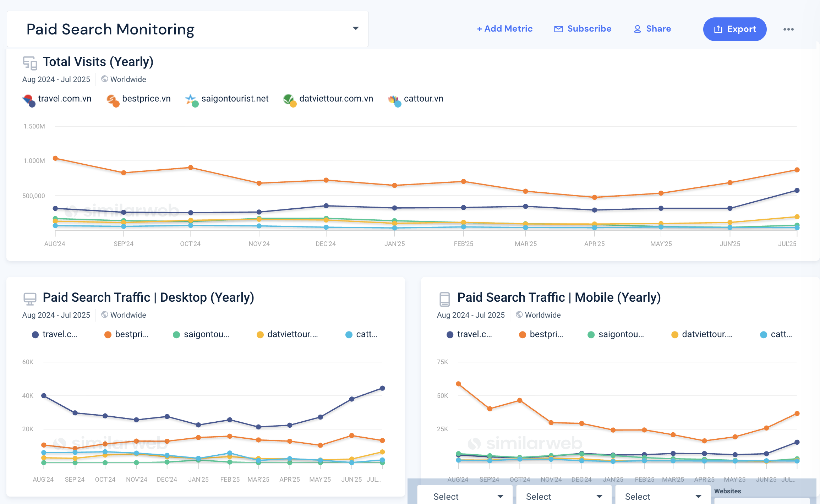Click travel.com.vn JUL'25 point in Total Visits chart
The height and width of the screenshot is (504, 820).
(x=797, y=191)
